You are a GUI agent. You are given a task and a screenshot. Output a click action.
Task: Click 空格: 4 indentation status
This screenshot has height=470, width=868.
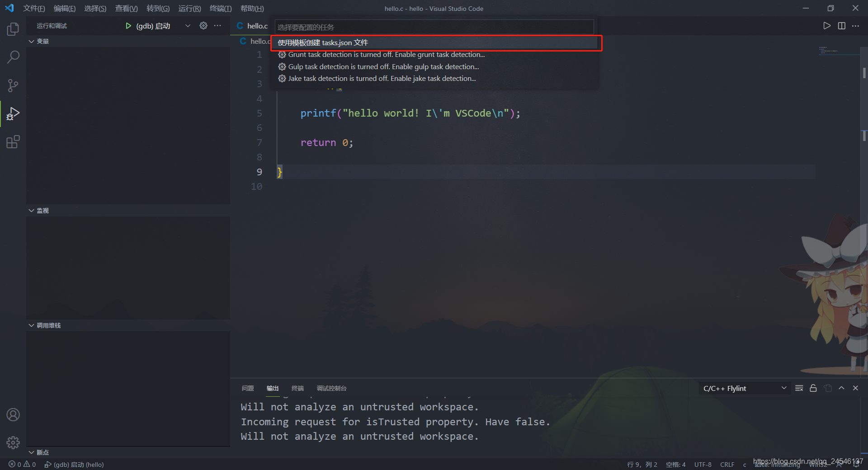675,464
